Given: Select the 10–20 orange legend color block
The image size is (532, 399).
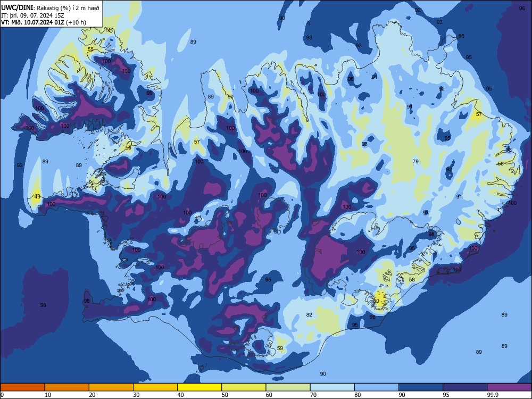Looking at the screenshot, I should 67,387.
